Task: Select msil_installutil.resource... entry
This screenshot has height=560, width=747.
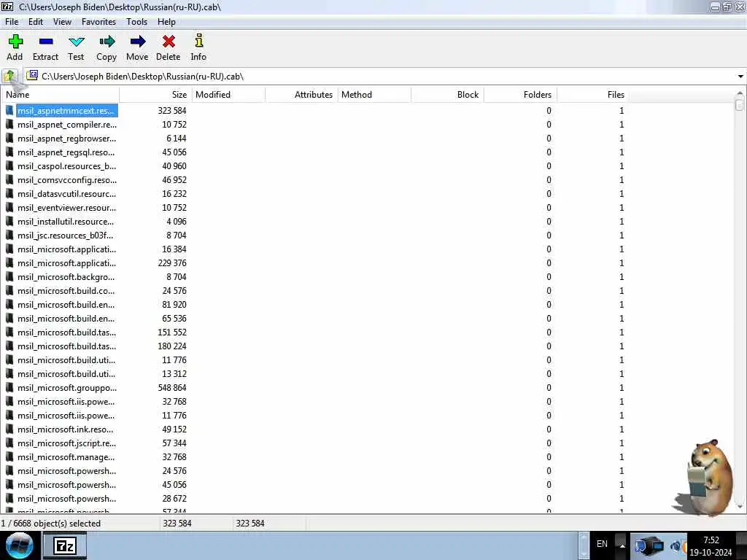Action: coord(66,222)
